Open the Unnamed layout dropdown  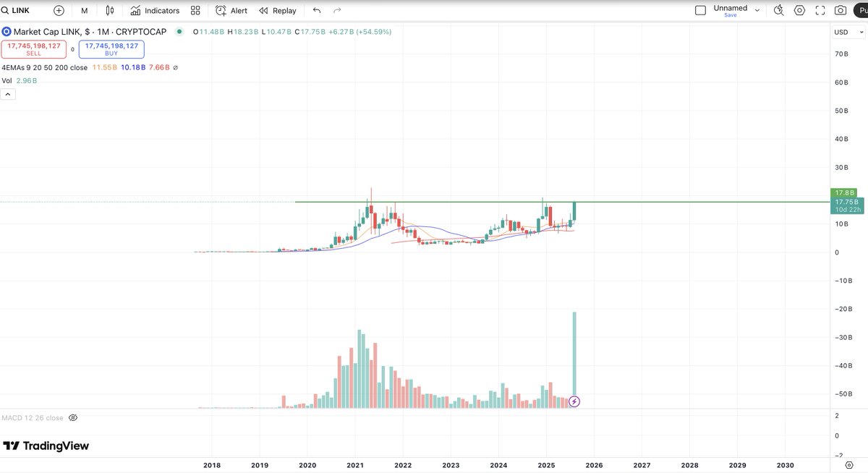click(x=732, y=7)
